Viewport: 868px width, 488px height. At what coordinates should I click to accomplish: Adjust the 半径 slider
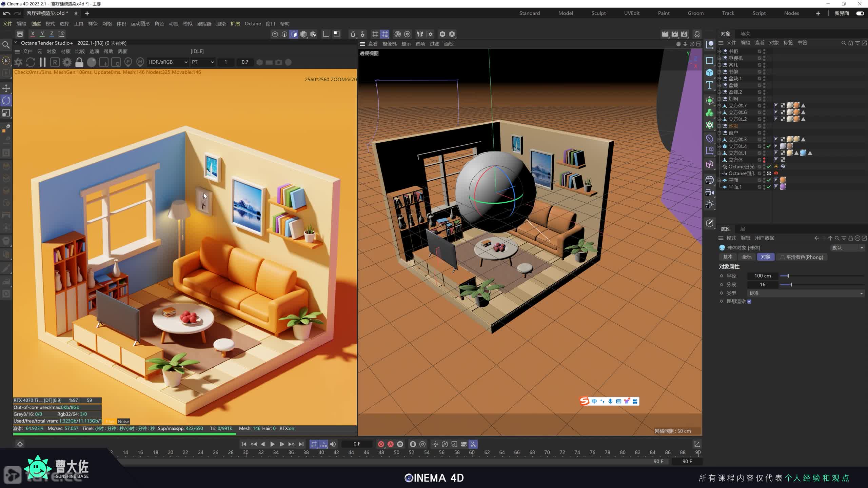coord(788,276)
